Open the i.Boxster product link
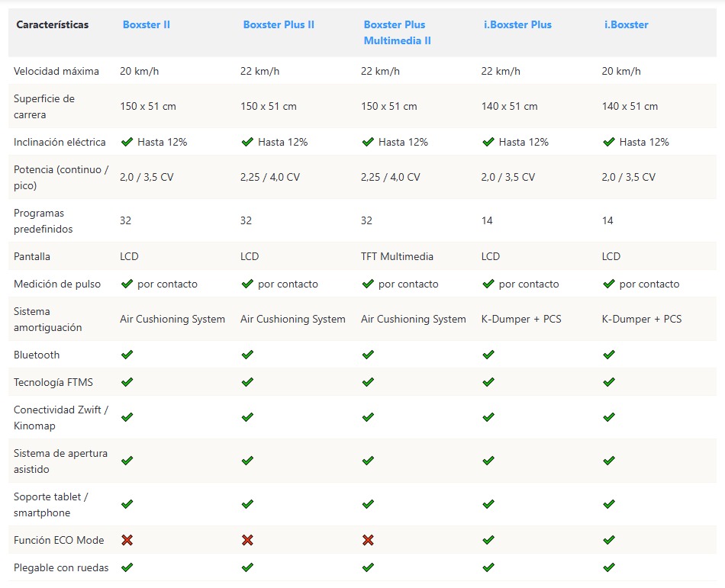 (626, 24)
